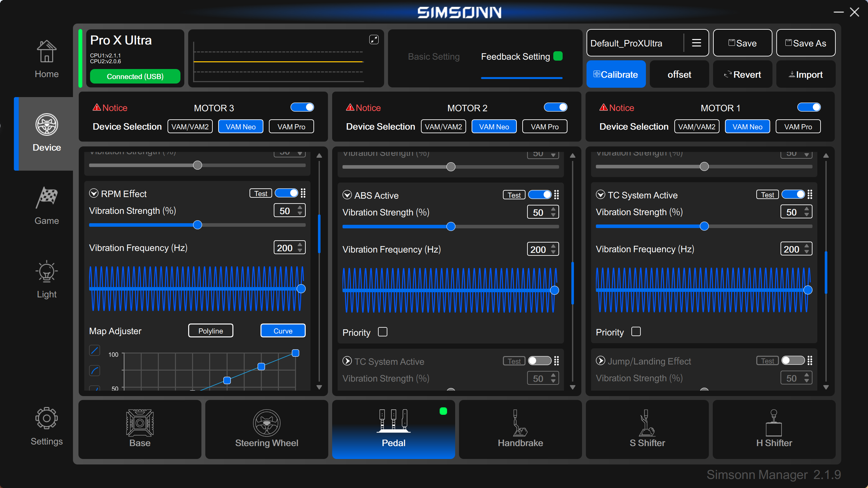Open the profile list hamburger menu
The width and height of the screenshot is (868, 488).
(696, 43)
